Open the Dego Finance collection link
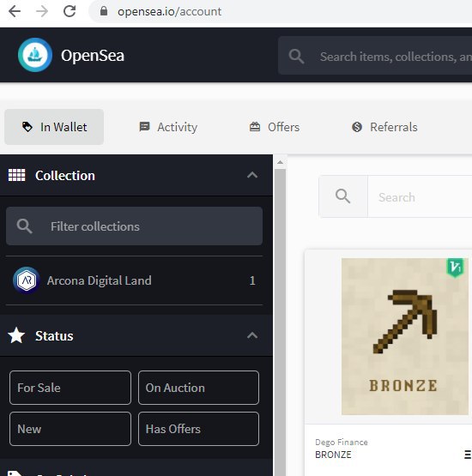 click(342, 442)
